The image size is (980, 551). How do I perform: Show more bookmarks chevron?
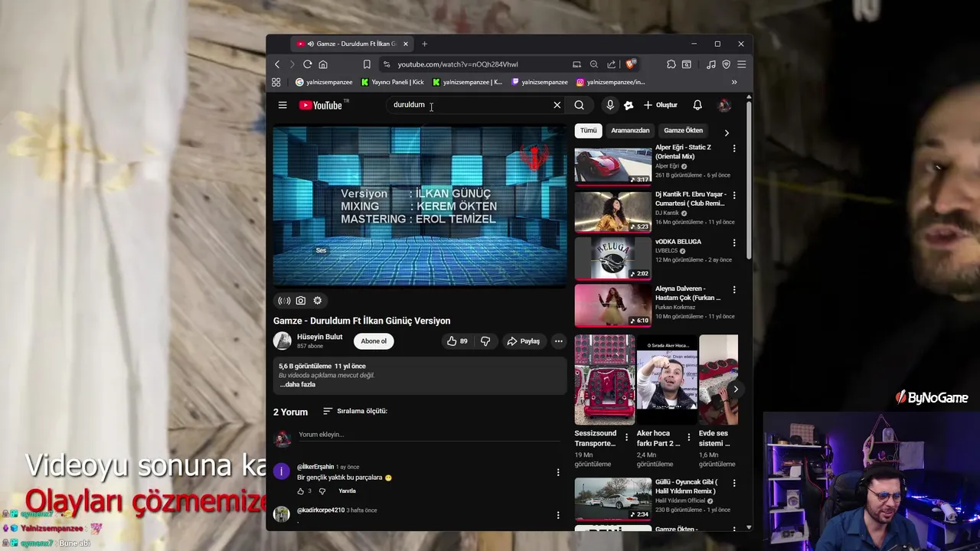click(x=733, y=82)
